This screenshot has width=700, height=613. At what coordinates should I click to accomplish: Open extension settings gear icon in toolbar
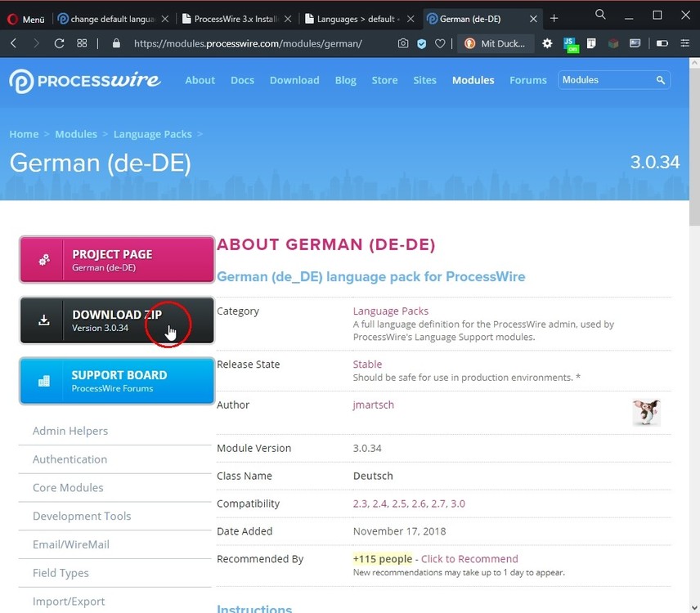click(x=547, y=43)
